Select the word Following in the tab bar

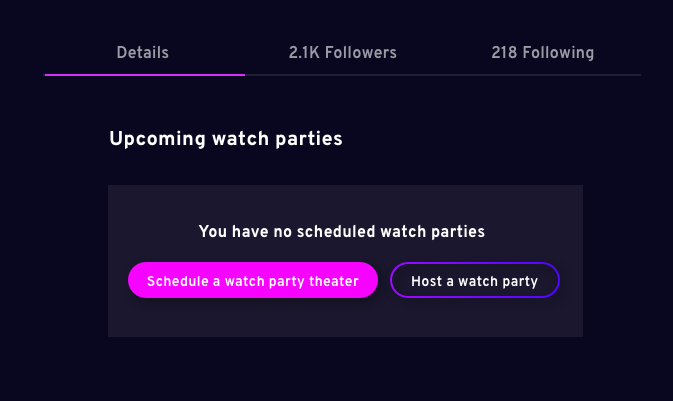pyautogui.click(x=558, y=53)
